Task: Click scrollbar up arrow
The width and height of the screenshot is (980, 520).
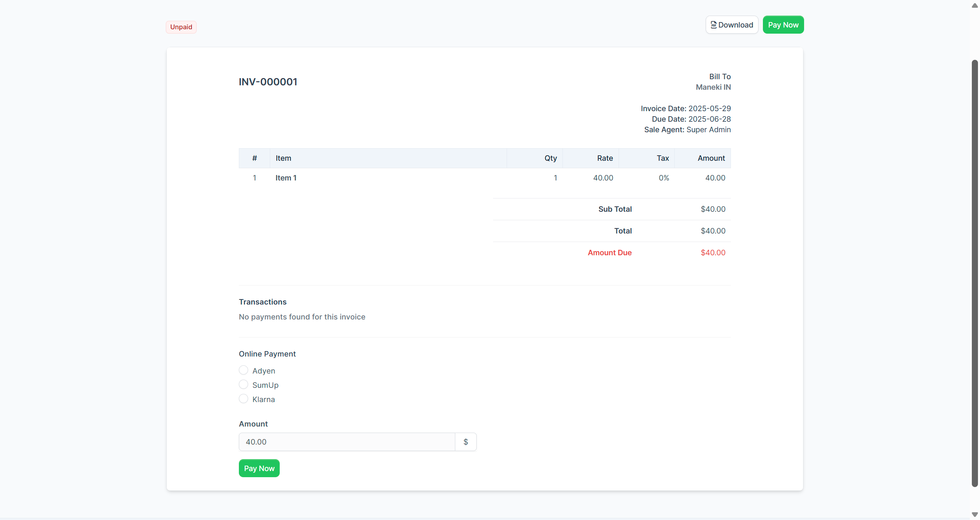Action: tap(974, 5)
